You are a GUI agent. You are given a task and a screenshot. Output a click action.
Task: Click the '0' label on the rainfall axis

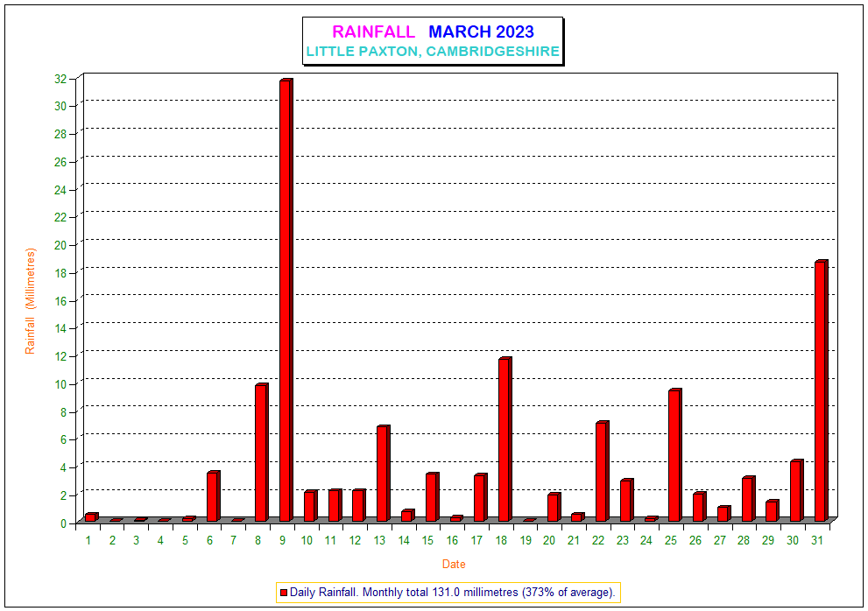tap(64, 523)
